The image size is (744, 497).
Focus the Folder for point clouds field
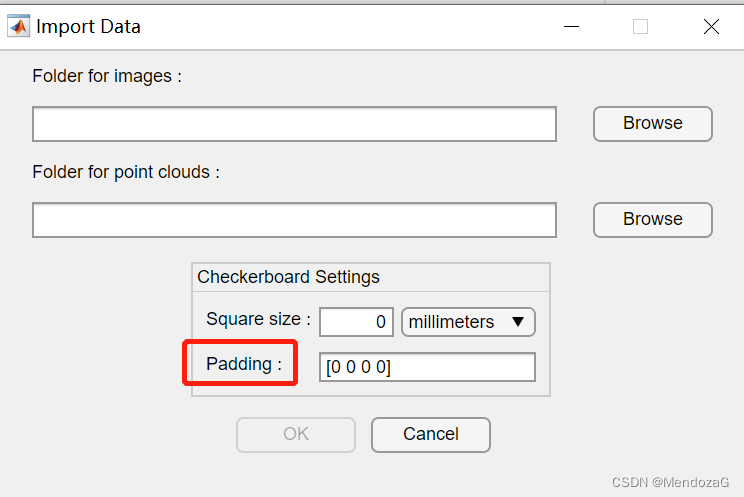[x=294, y=220]
